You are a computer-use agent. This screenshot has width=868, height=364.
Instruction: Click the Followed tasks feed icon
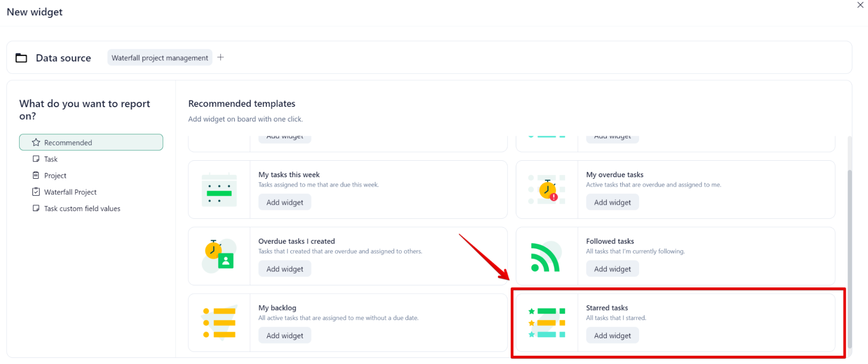(546, 257)
